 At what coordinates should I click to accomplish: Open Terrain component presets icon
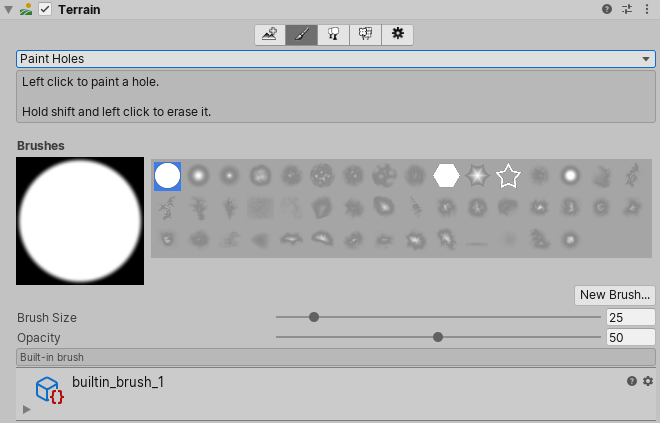[x=628, y=9]
